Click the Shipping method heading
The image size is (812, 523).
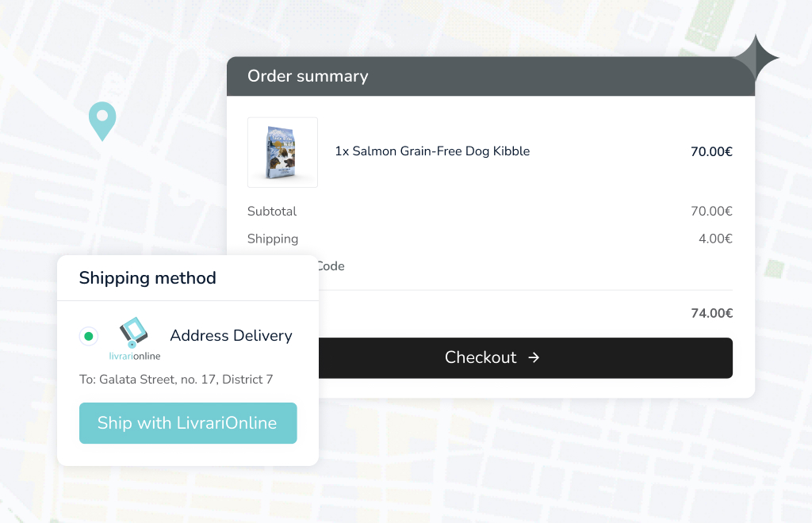[147, 278]
